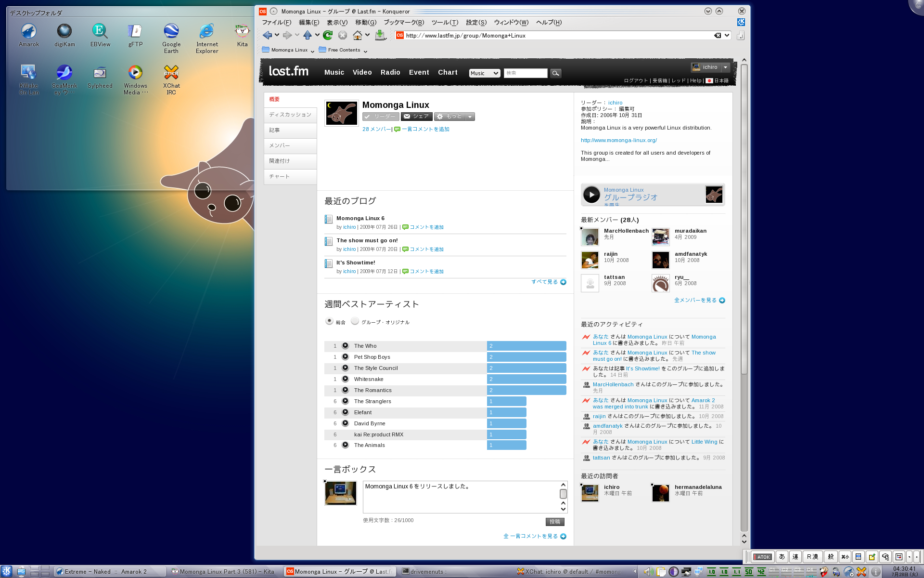This screenshot has width=924, height=578.
Task: Open the Kita desktop icon
Action: click(242, 35)
